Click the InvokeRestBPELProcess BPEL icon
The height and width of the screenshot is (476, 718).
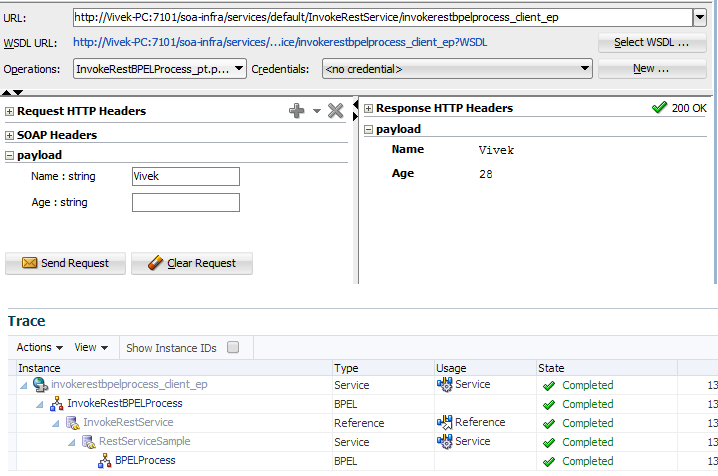tap(56, 403)
